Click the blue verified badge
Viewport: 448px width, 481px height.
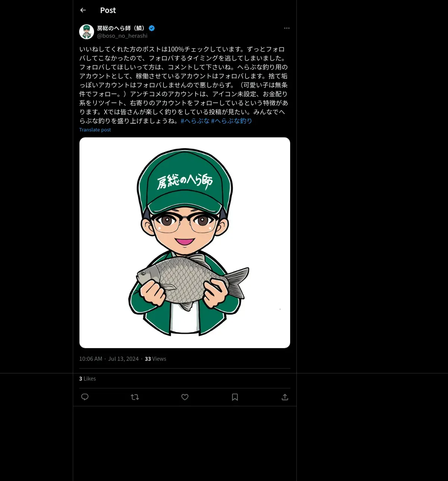(152, 28)
